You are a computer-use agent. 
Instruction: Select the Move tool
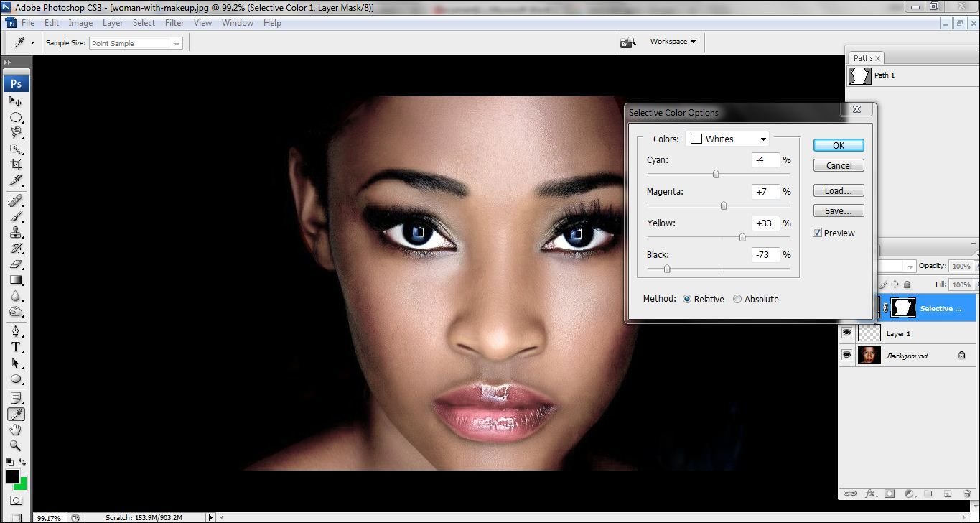pyautogui.click(x=16, y=101)
